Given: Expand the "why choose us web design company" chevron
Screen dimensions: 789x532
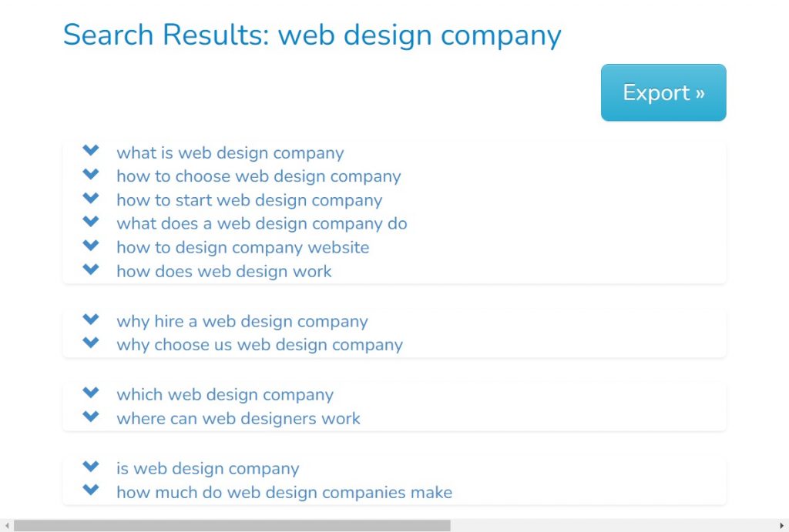Looking at the screenshot, I should click(x=90, y=344).
